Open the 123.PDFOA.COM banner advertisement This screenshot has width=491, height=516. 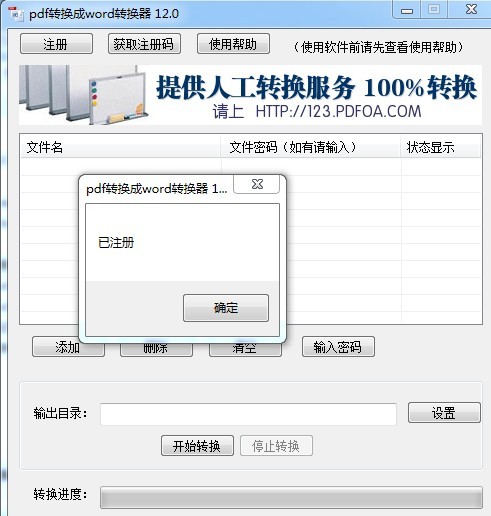click(x=250, y=95)
